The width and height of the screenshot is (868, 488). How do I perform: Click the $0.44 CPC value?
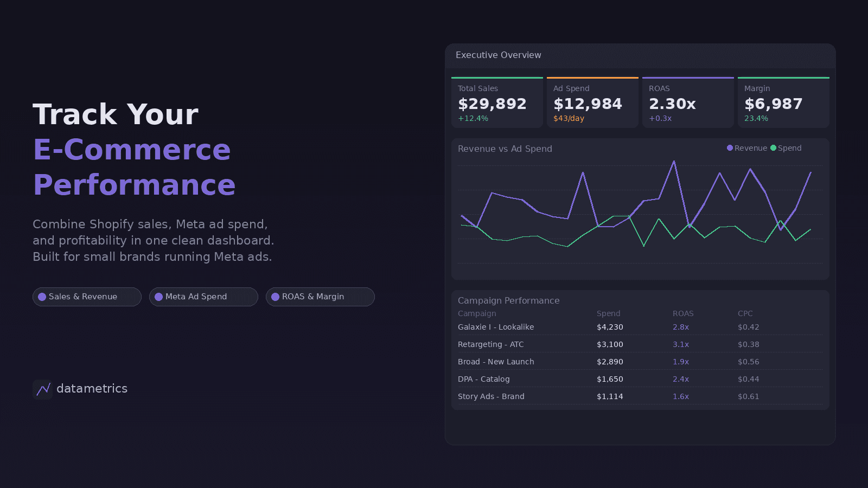tap(749, 379)
